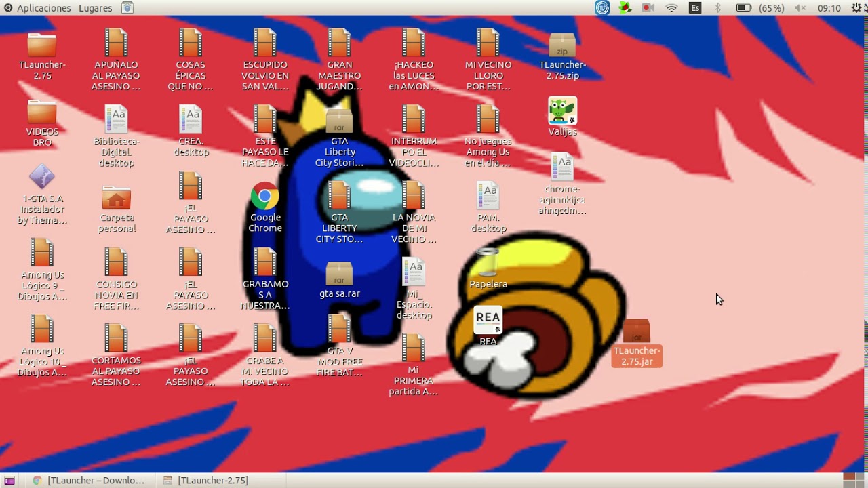The width and height of the screenshot is (868, 488).
Task: Click the workspace switcher in bottom panel
Action: [x=854, y=480]
